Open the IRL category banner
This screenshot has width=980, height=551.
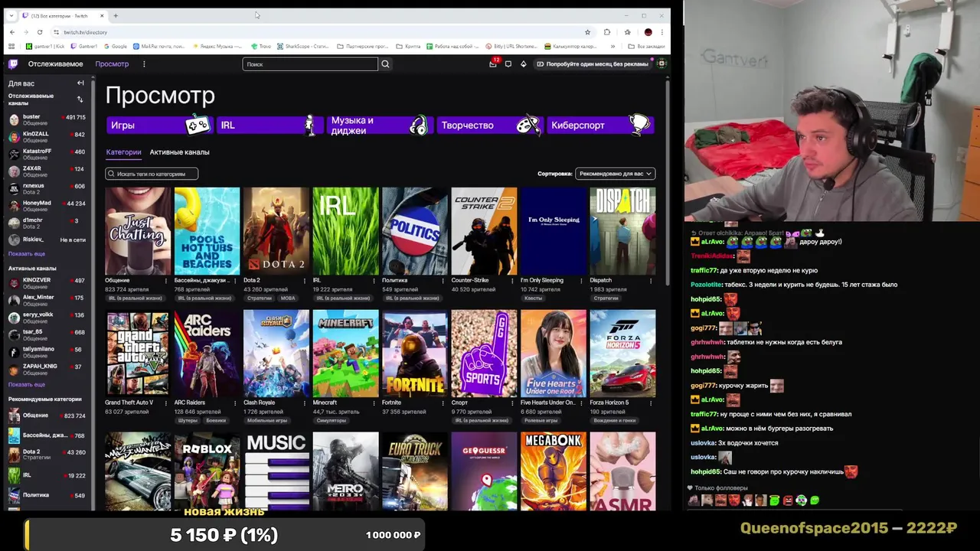click(269, 125)
